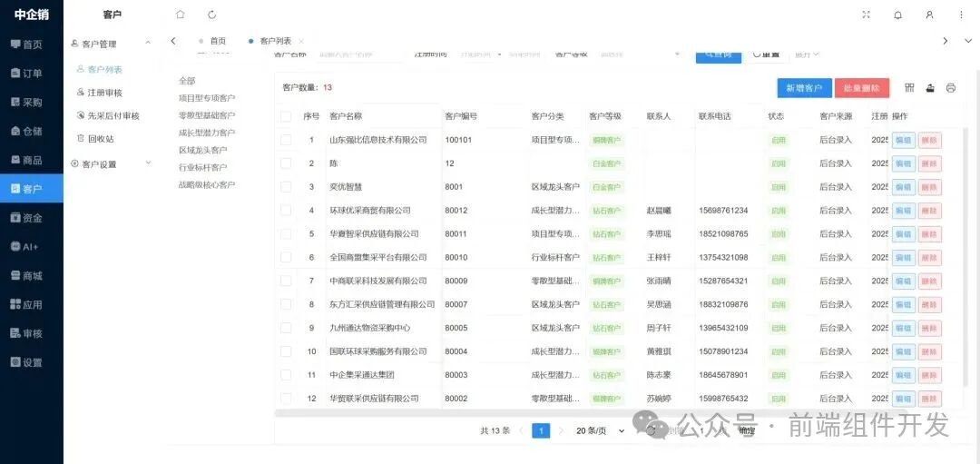Open 注册审核 in the customer submenu
980x464 pixels.
(x=104, y=93)
